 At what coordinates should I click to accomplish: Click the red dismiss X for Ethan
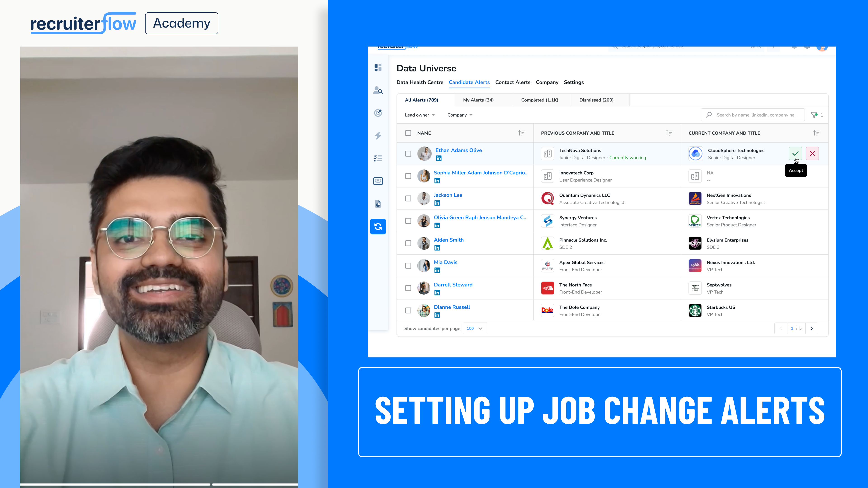click(x=812, y=154)
